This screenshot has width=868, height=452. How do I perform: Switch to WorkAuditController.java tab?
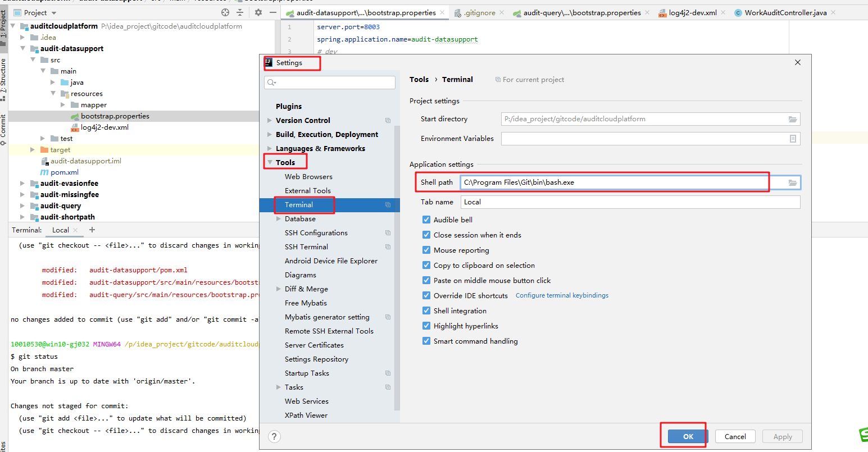pyautogui.click(x=785, y=12)
